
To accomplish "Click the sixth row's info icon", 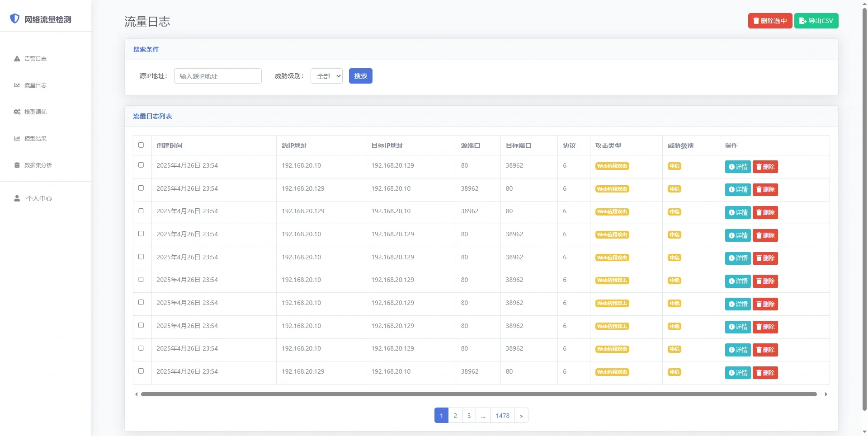I will (731, 281).
